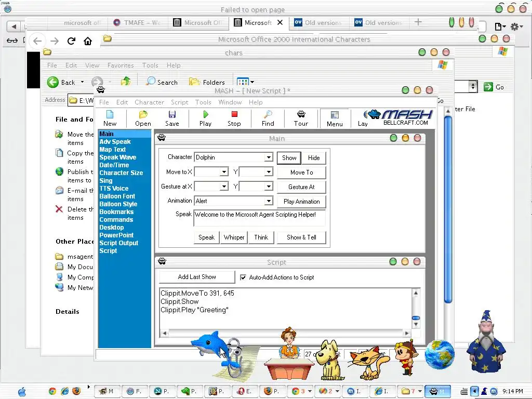Open the browser gear settings dropdown
The height and width of the screenshot is (399, 532).
click(517, 26)
